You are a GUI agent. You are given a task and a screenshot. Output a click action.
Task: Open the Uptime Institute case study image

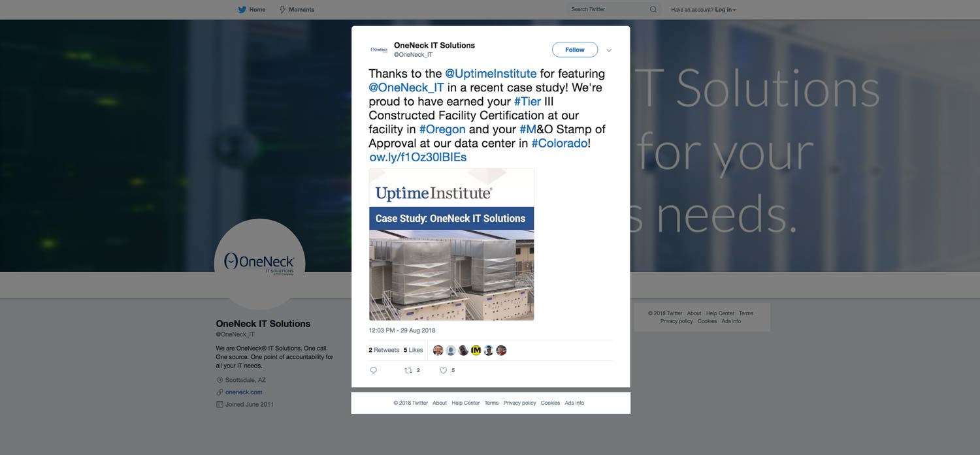451,244
